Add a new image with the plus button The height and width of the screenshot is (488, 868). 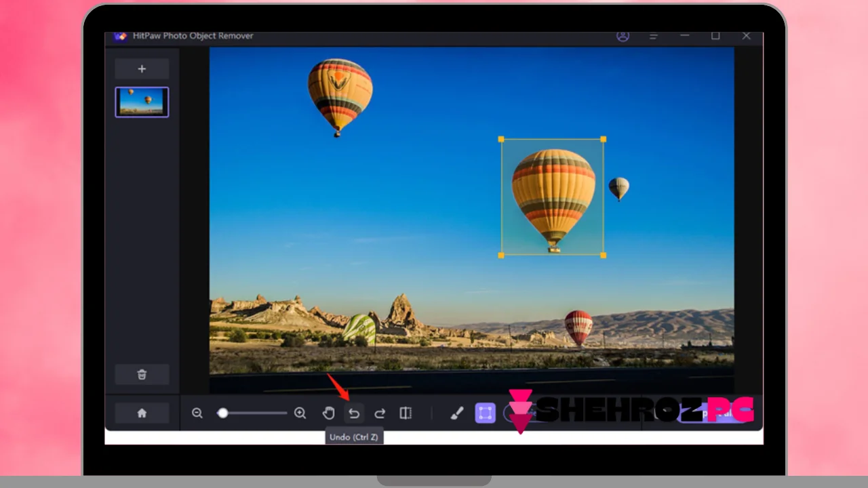[x=142, y=68]
